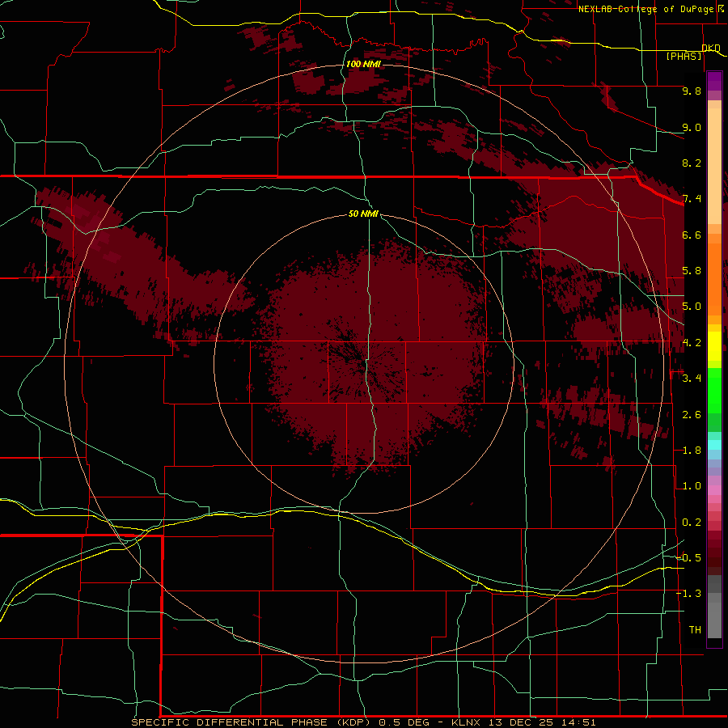Click the 5.0 value on the color scale
Viewport: 728px width, 728px height.
(692, 307)
